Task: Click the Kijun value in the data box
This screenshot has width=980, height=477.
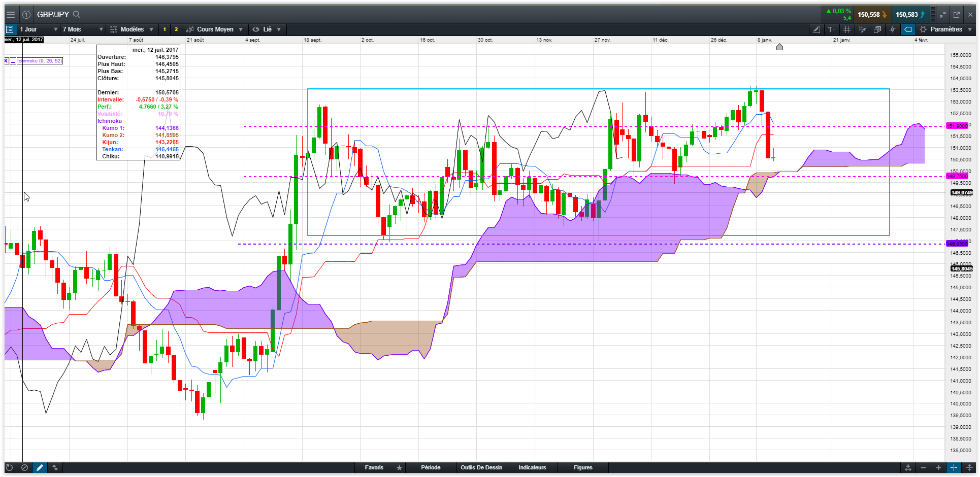Action: pos(167,143)
